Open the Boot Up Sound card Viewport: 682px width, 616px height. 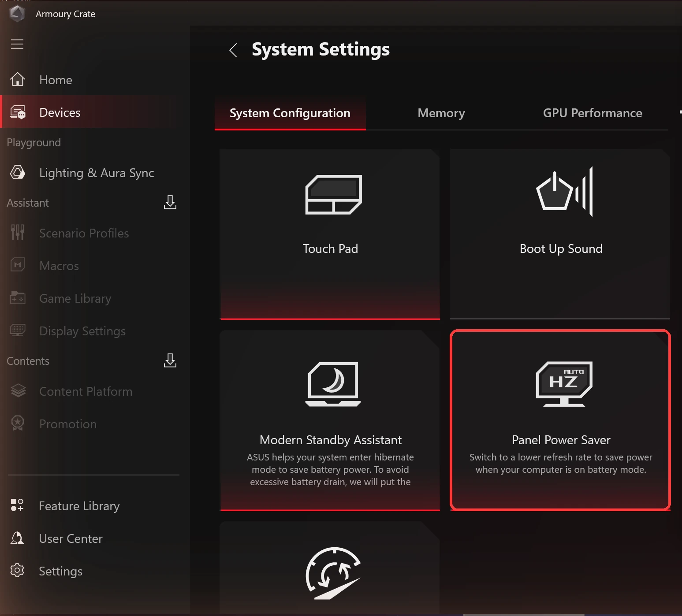pos(560,234)
